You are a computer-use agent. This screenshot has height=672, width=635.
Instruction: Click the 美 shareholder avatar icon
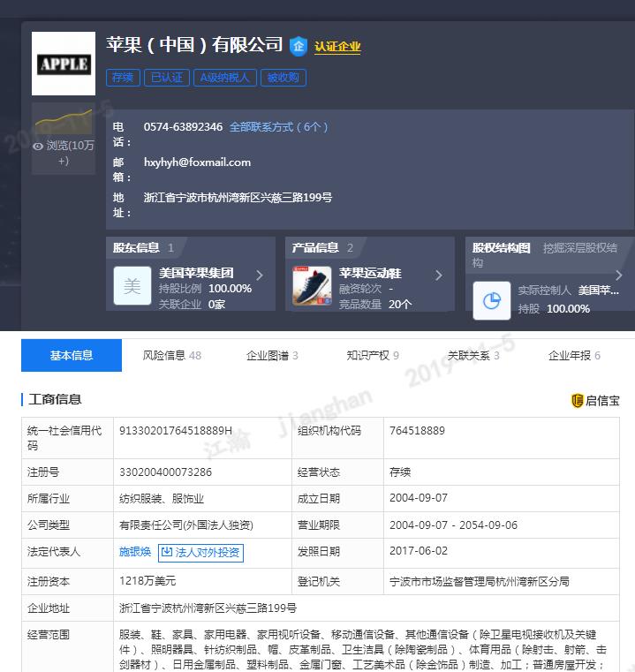click(x=132, y=286)
